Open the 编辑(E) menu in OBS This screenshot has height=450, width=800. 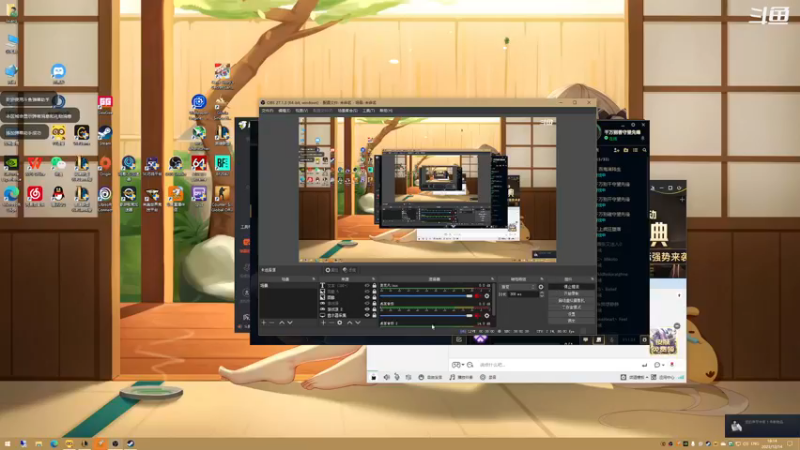point(284,110)
